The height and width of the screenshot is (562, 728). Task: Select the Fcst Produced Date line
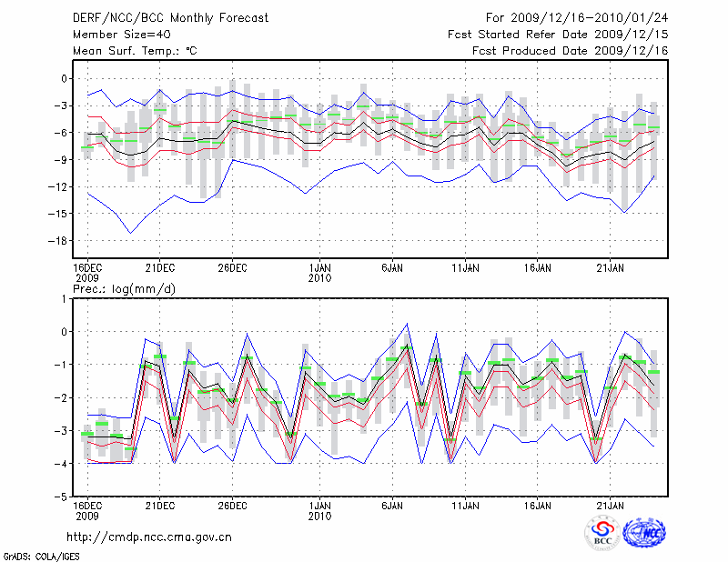[x=570, y=51]
